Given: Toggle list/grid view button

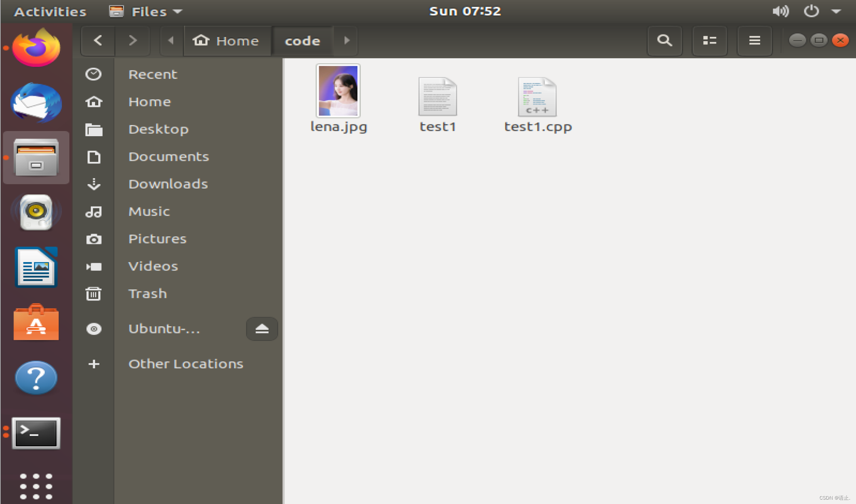Looking at the screenshot, I should click(709, 40).
